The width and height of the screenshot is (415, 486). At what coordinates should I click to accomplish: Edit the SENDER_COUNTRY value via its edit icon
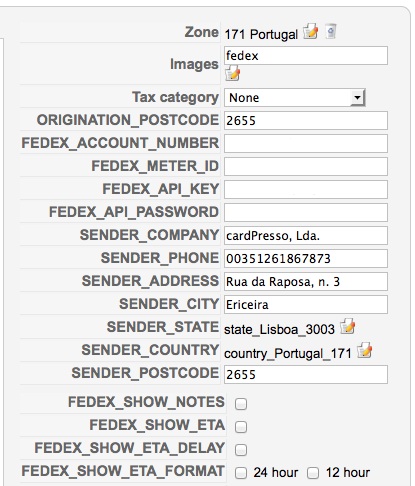(364, 351)
